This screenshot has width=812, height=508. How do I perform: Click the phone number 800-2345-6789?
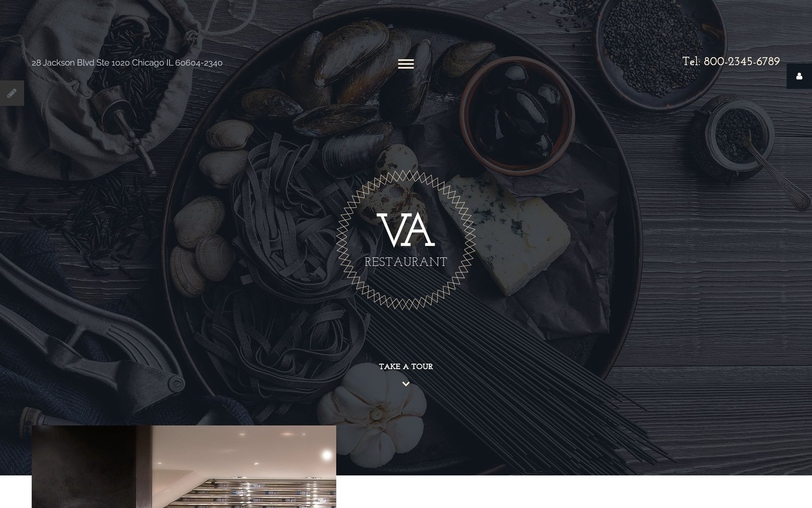tap(741, 61)
